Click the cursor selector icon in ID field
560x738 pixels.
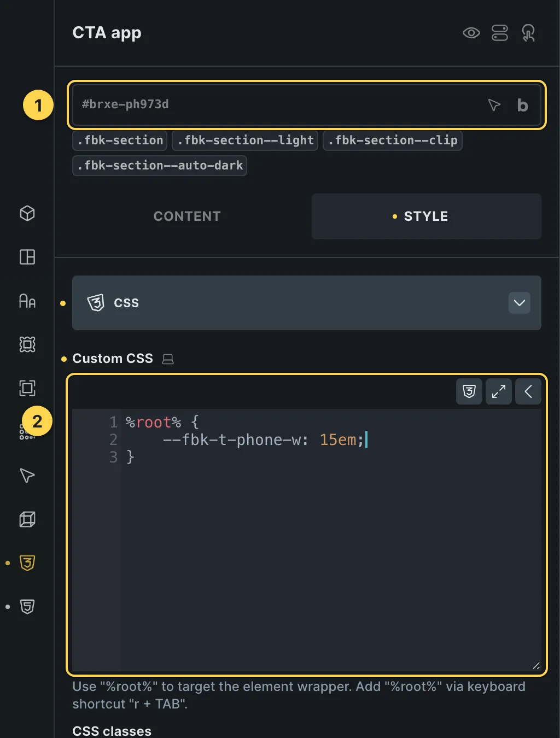(x=494, y=105)
